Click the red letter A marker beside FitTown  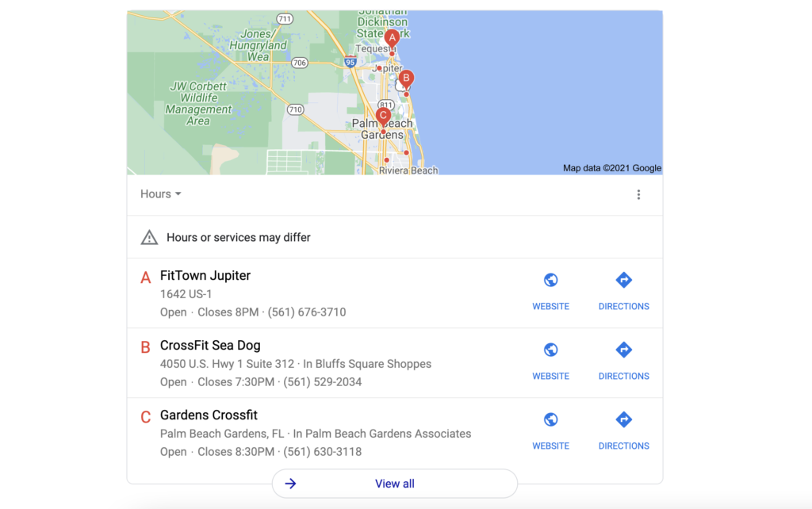tap(145, 277)
